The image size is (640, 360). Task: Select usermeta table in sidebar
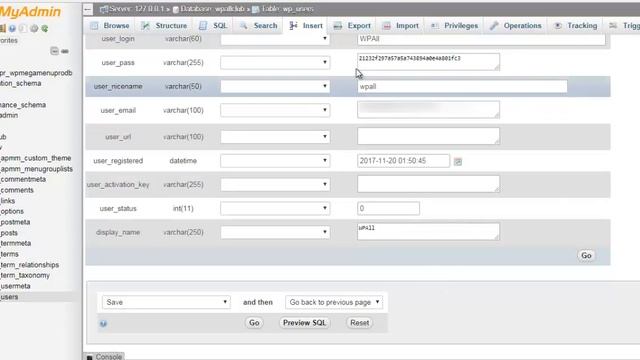point(16,286)
